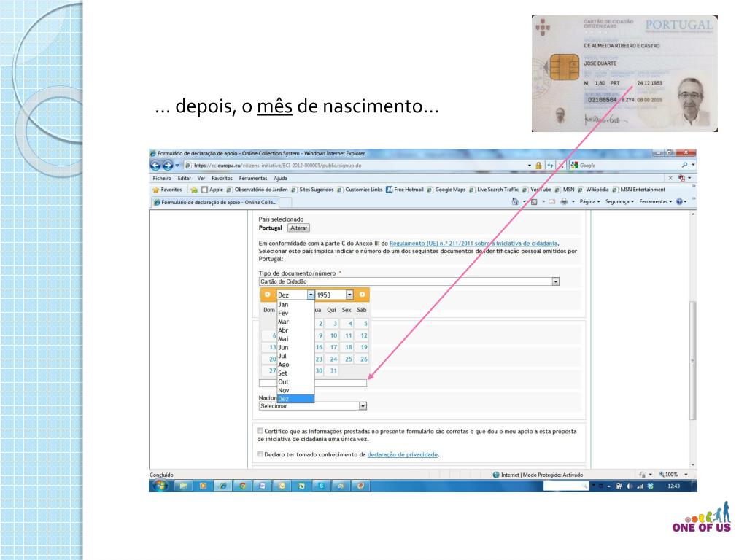This screenshot has height=560, width=747.
Task: Click the browser Forward arrow button
Action: [x=167, y=166]
